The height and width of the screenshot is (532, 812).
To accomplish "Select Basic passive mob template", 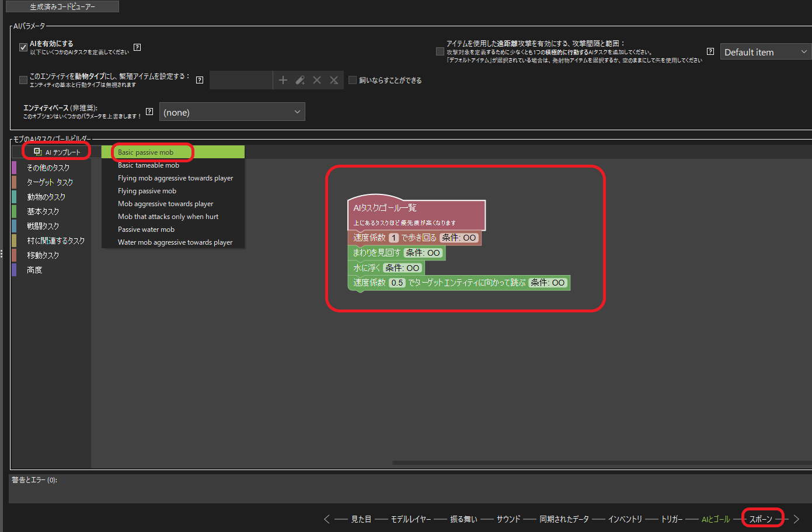I will pyautogui.click(x=146, y=152).
